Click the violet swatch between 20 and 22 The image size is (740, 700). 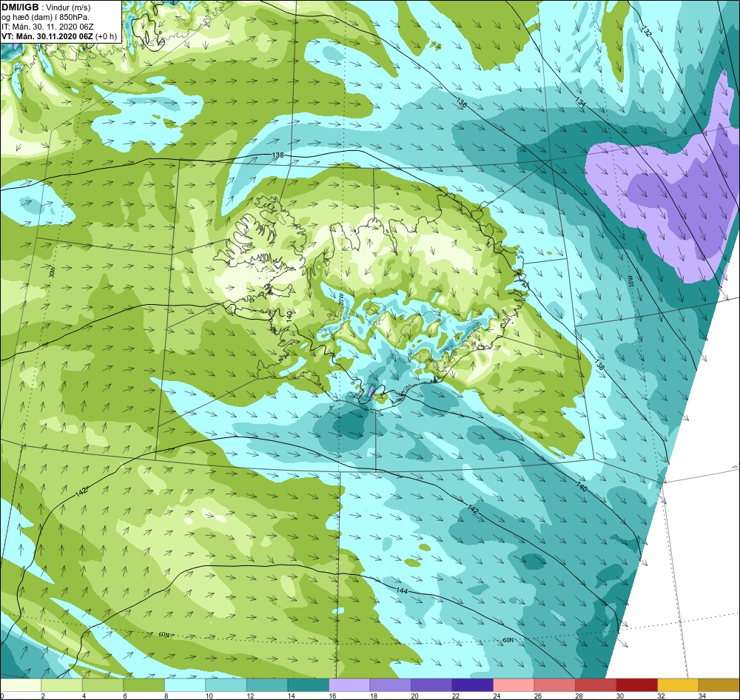tap(431, 685)
